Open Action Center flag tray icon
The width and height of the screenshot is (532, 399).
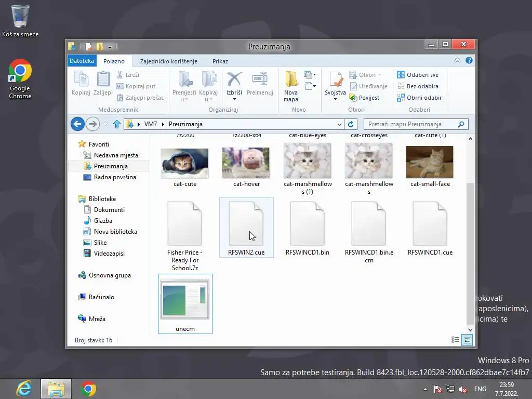click(x=438, y=389)
